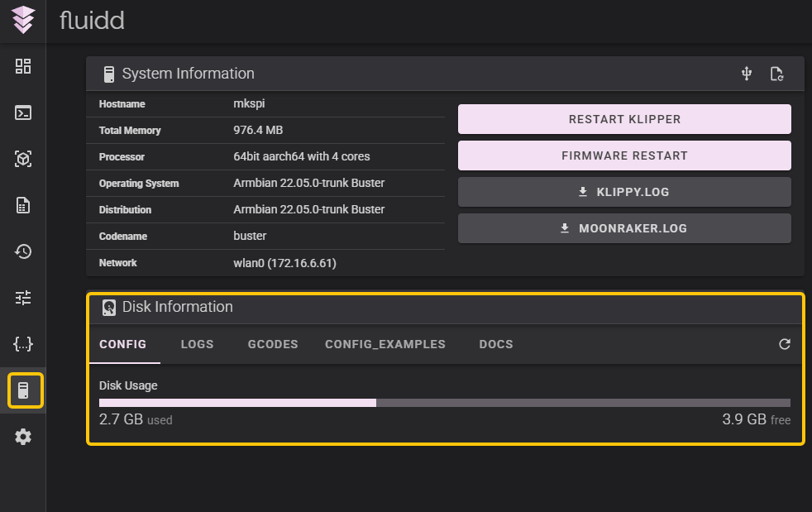Click the file refresh icon in System Information

click(776, 74)
